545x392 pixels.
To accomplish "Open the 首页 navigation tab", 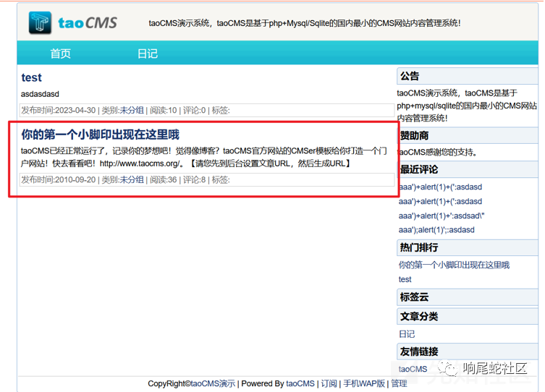I will pyautogui.click(x=61, y=54).
